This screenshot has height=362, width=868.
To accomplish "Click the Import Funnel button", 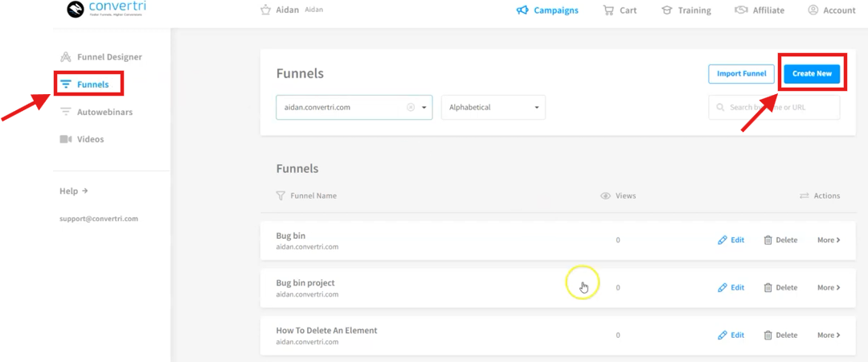I will (741, 74).
